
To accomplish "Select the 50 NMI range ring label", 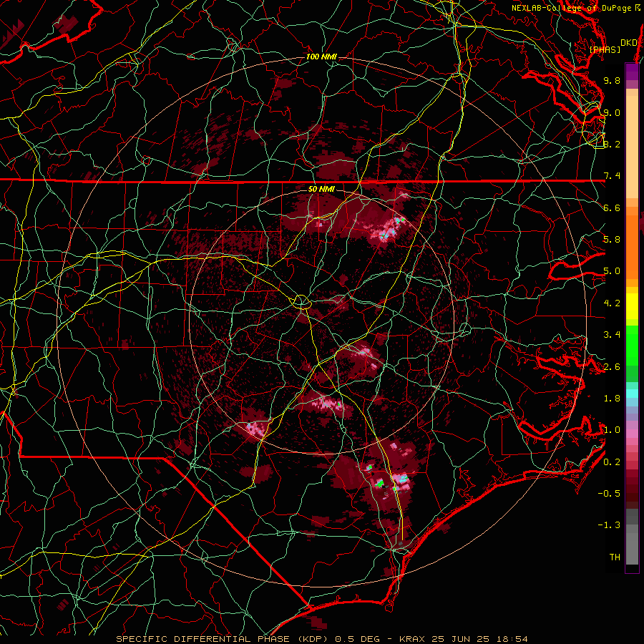I will click(x=321, y=189).
